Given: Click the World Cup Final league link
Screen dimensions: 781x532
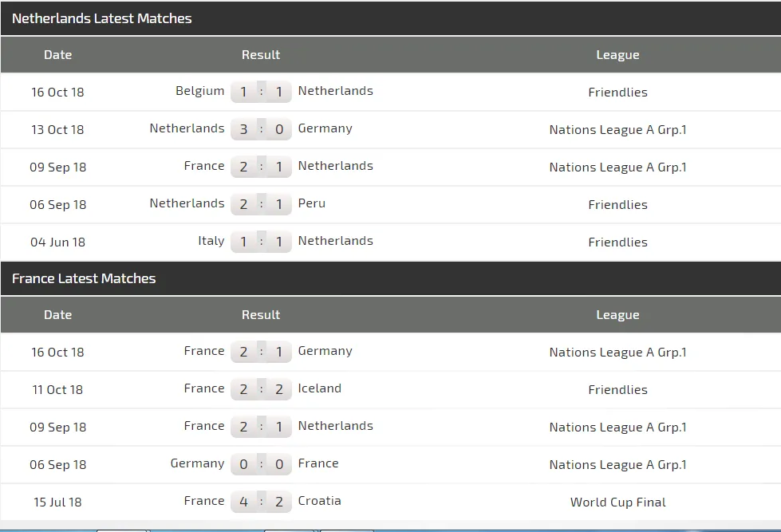Looking at the screenshot, I should pos(617,502).
